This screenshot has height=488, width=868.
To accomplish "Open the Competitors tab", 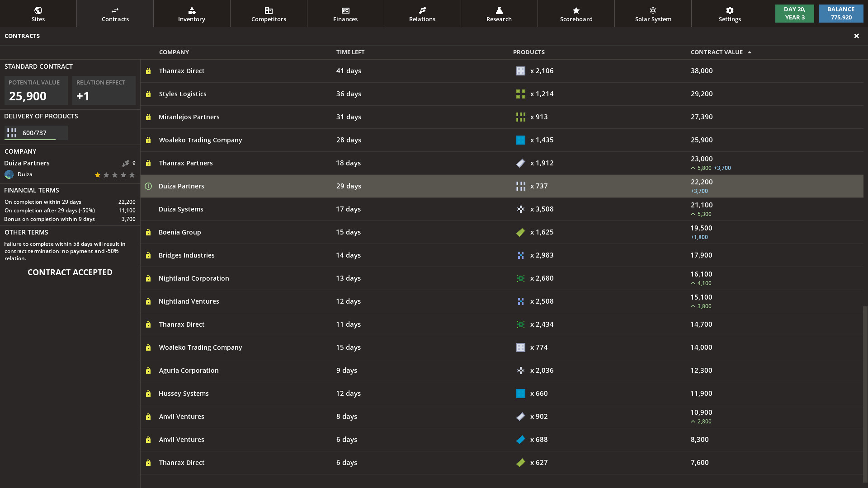I will point(269,10).
